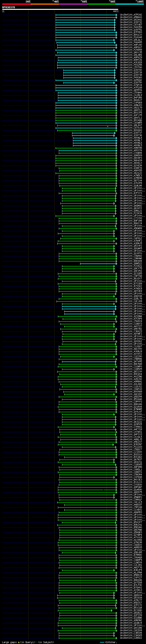Click the BP038378 query label
Screen dimensions: 146x644
pos(8,8)
